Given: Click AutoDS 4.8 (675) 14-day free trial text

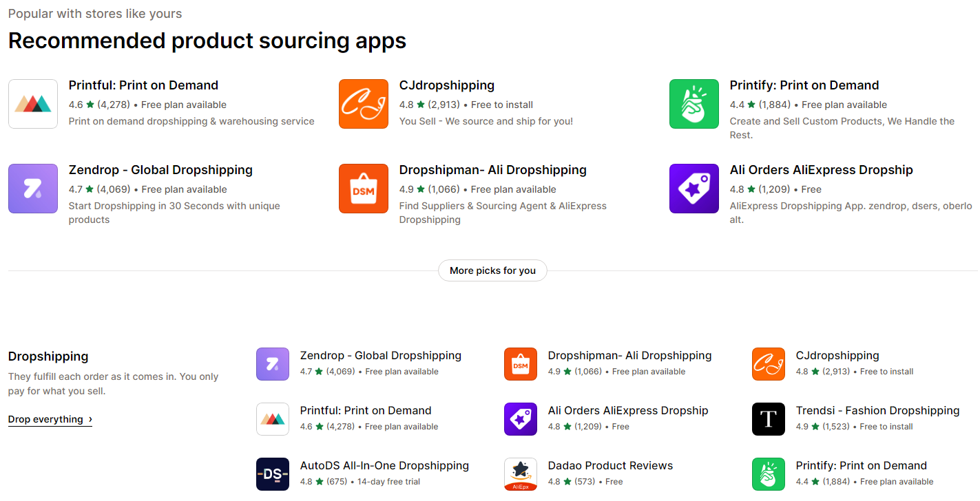Looking at the screenshot, I should pos(360,482).
